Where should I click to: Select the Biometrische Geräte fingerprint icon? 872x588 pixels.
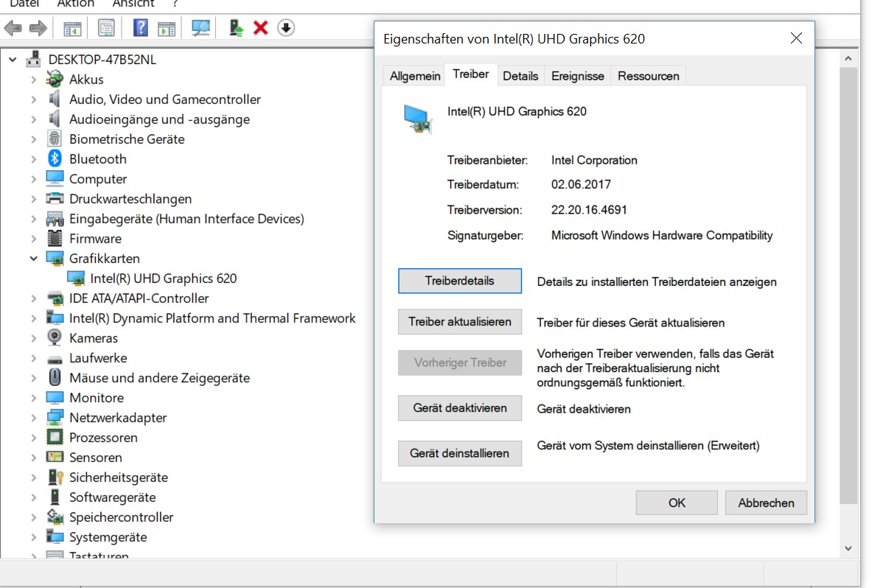[x=55, y=139]
